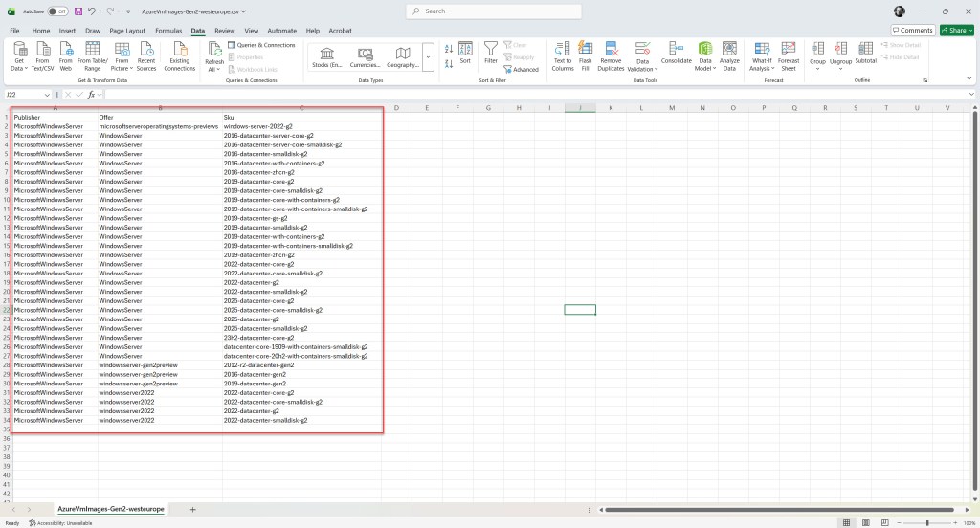This screenshot has width=980, height=528.
Task: Adjust the zoom slider in status bar
Action: click(x=927, y=523)
